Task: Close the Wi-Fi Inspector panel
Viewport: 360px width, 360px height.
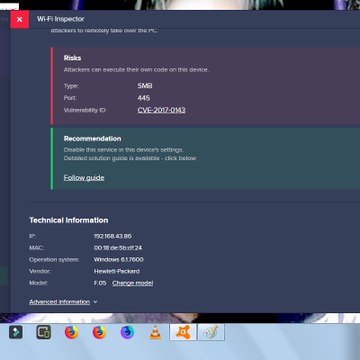Action: pos(19,19)
